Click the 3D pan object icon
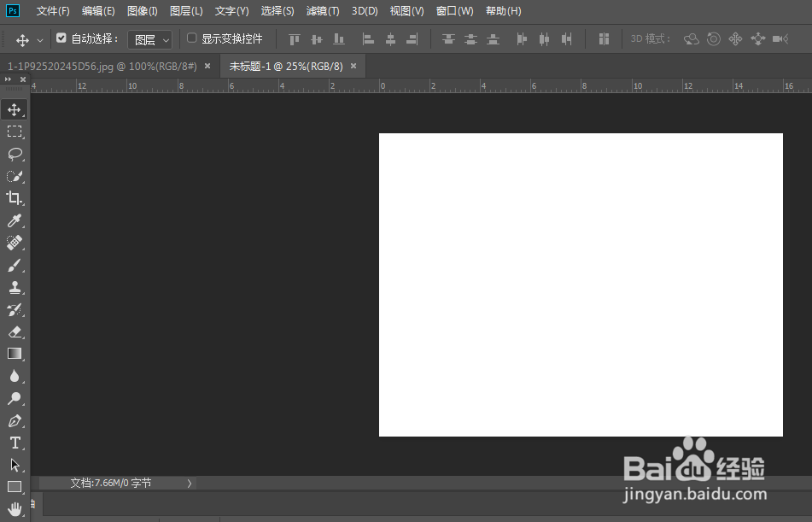Screen dimensions: 812x522 point(735,39)
